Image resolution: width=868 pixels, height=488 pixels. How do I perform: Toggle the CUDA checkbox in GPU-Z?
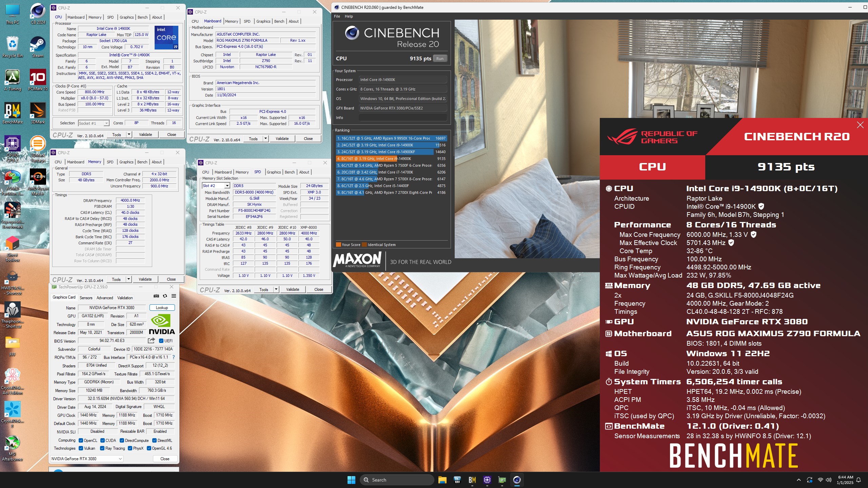coord(102,441)
